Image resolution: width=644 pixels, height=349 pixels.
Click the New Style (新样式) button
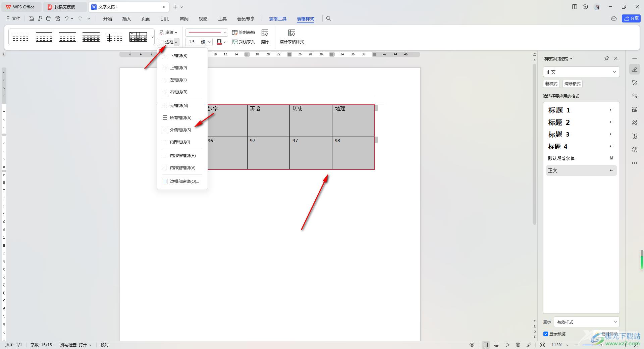[x=551, y=84]
